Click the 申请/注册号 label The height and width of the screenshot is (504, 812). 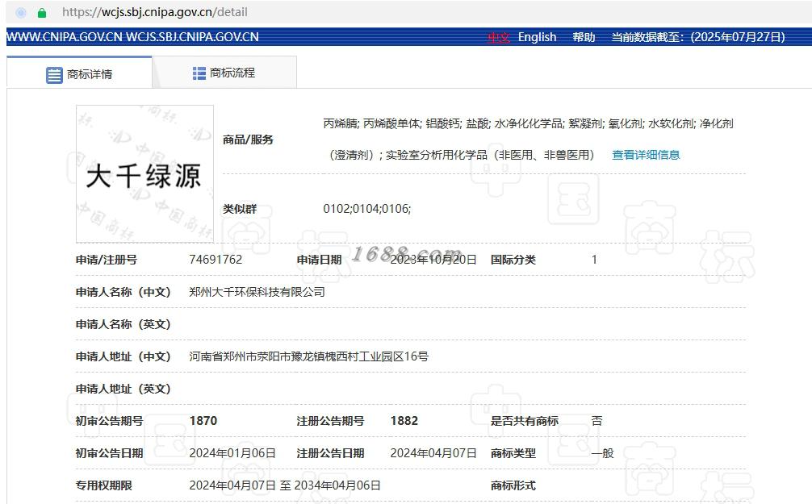pyautogui.click(x=107, y=260)
